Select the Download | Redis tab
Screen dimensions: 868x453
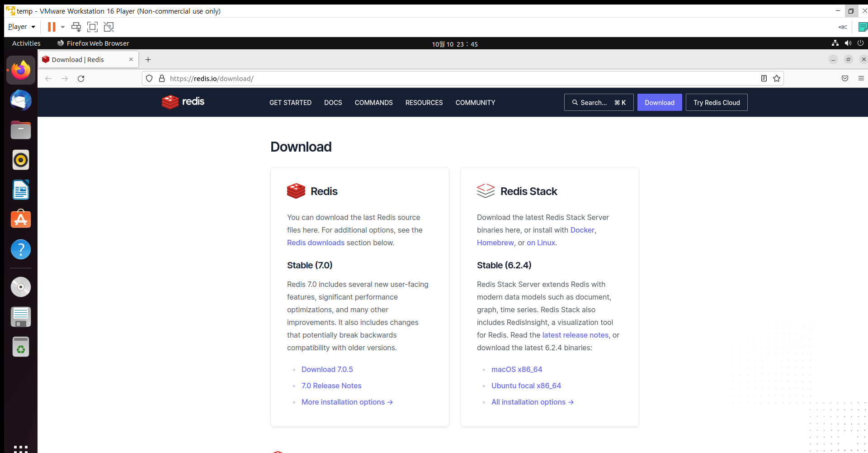(88, 60)
